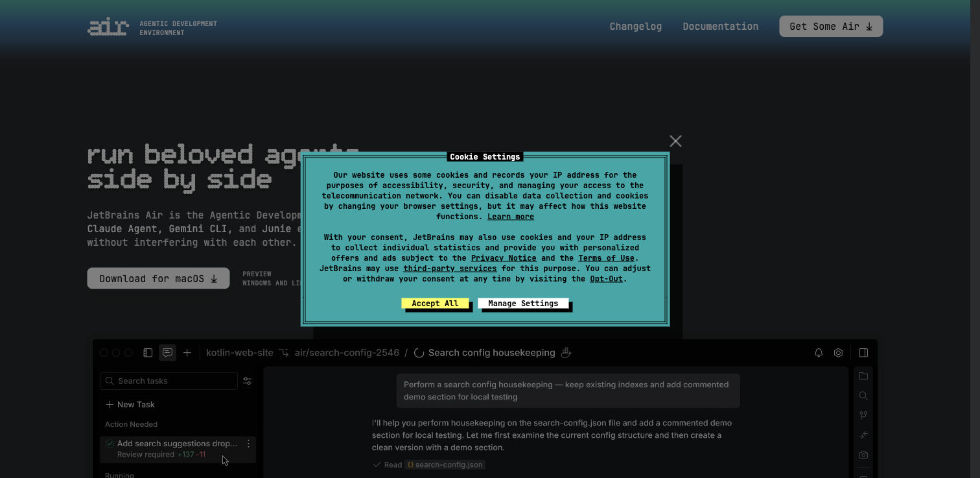
Task: Visit the Opt-Out link
Action: [606, 279]
